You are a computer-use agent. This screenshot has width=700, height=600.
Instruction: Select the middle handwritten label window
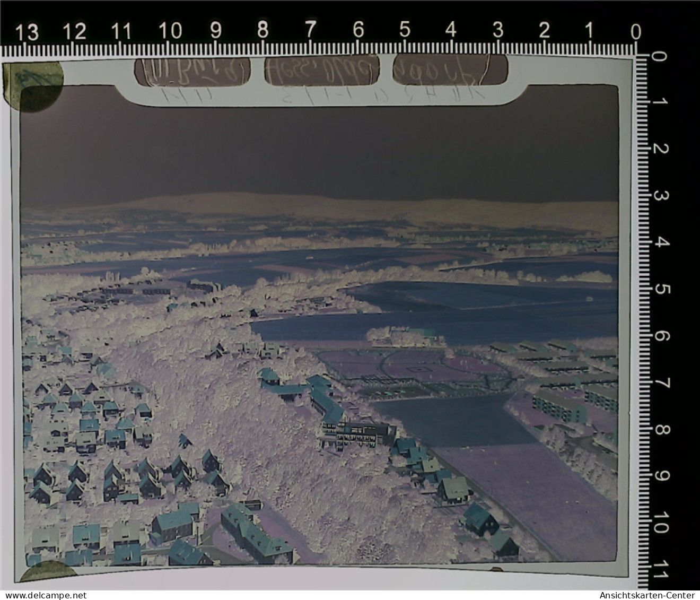tap(322, 70)
